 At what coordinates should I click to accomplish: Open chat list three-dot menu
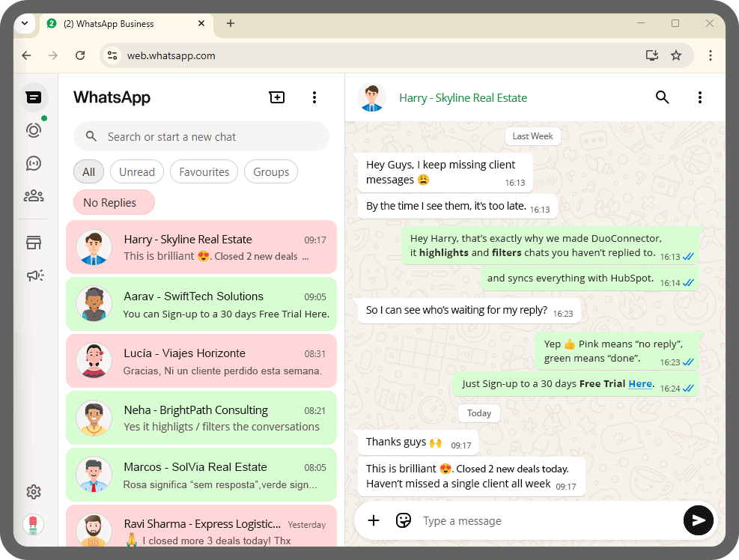click(x=314, y=97)
